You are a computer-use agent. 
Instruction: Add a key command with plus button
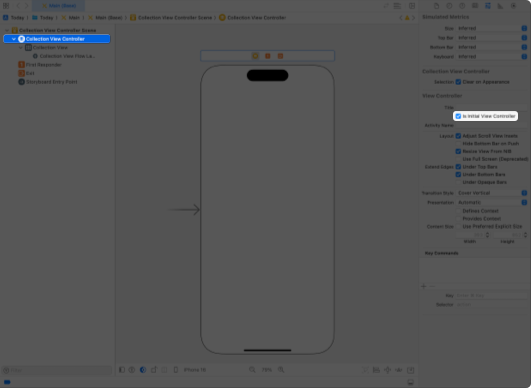[x=423, y=286]
